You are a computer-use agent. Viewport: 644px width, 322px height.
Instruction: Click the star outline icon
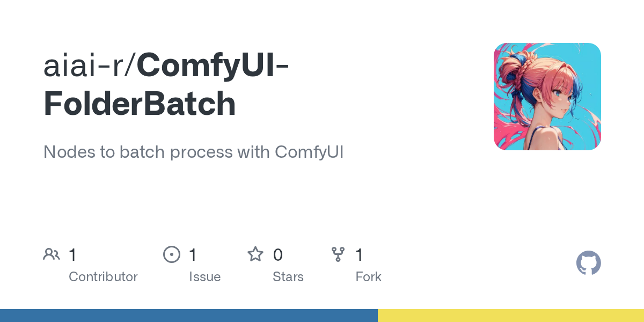[255, 254]
